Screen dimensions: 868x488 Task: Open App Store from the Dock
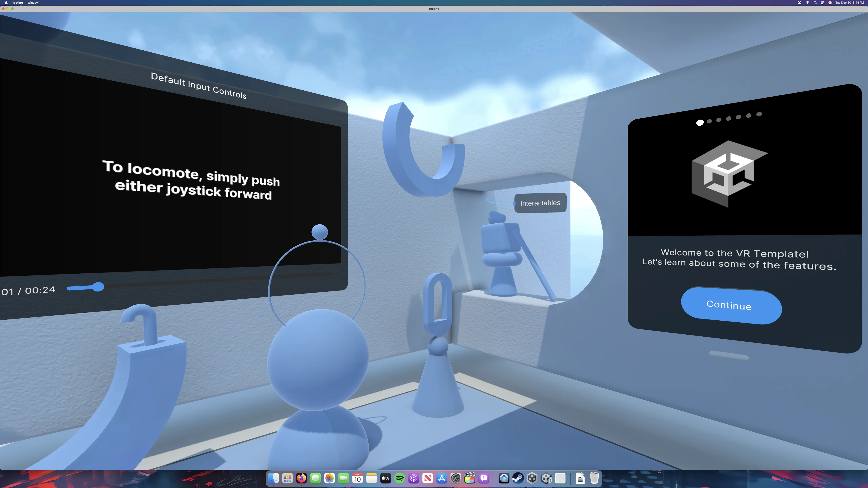[441, 478]
